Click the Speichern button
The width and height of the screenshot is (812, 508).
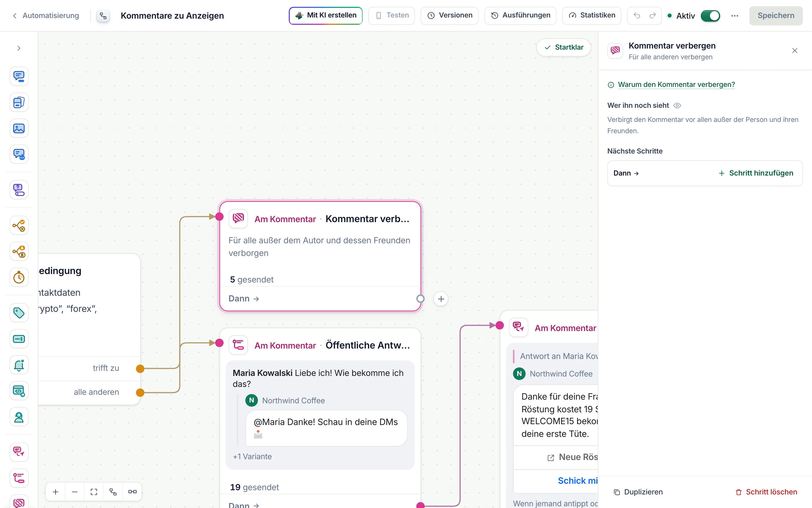[776, 16]
